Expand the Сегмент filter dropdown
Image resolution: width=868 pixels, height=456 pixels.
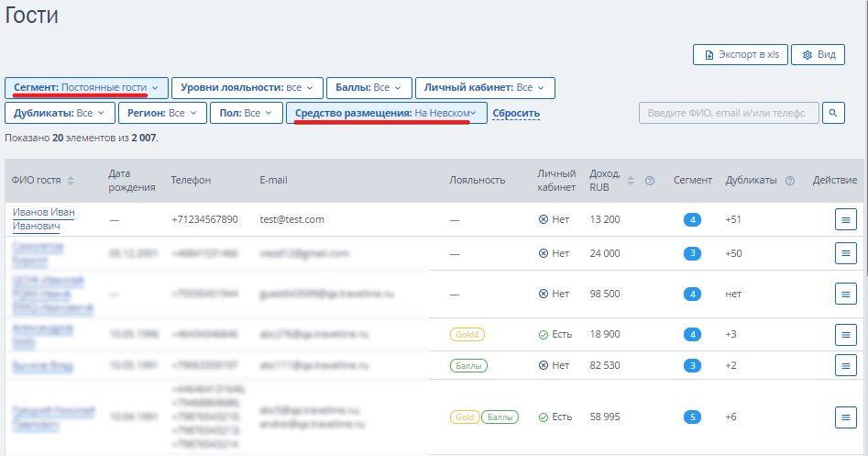click(86, 87)
